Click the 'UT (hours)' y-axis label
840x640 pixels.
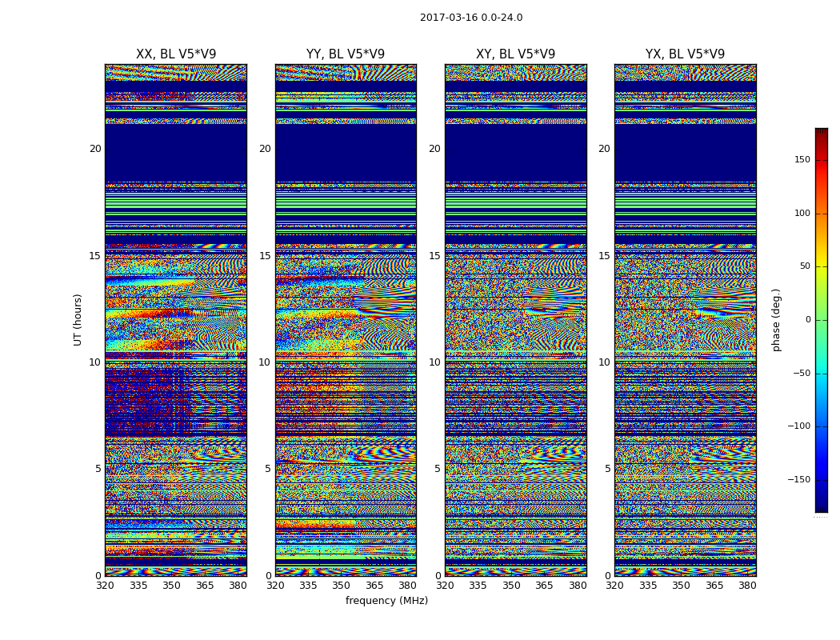point(78,320)
